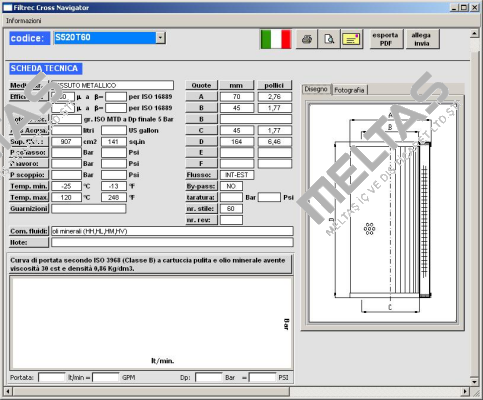Click the Temp. min °C field showing -25

(x=66, y=186)
